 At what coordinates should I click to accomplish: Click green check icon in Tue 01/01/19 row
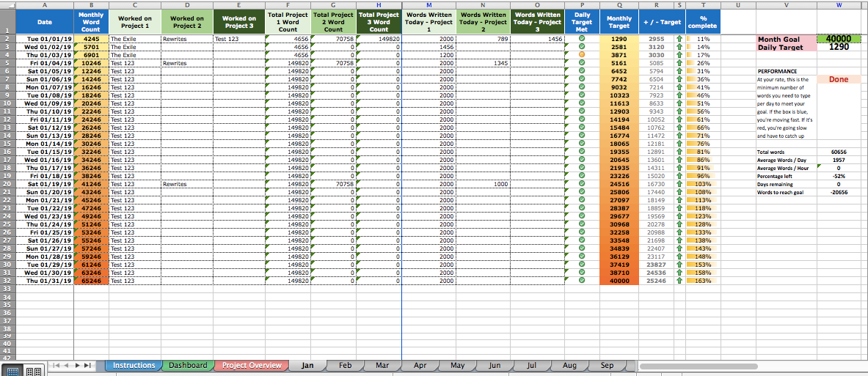[582, 40]
